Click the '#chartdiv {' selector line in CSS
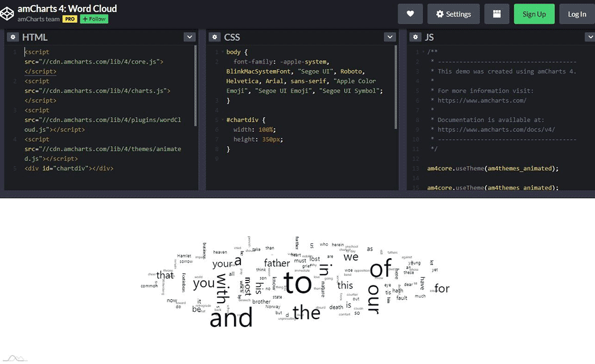595x364 pixels. pos(246,120)
